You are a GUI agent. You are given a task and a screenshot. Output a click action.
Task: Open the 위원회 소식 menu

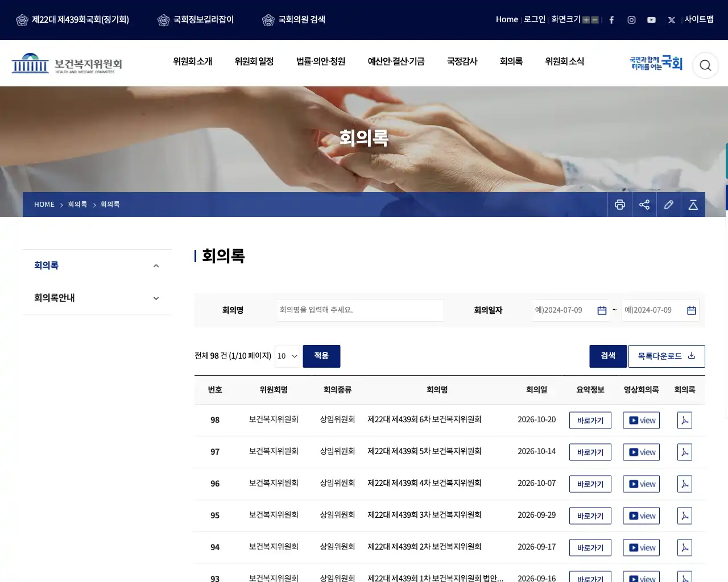(x=565, y=61)
